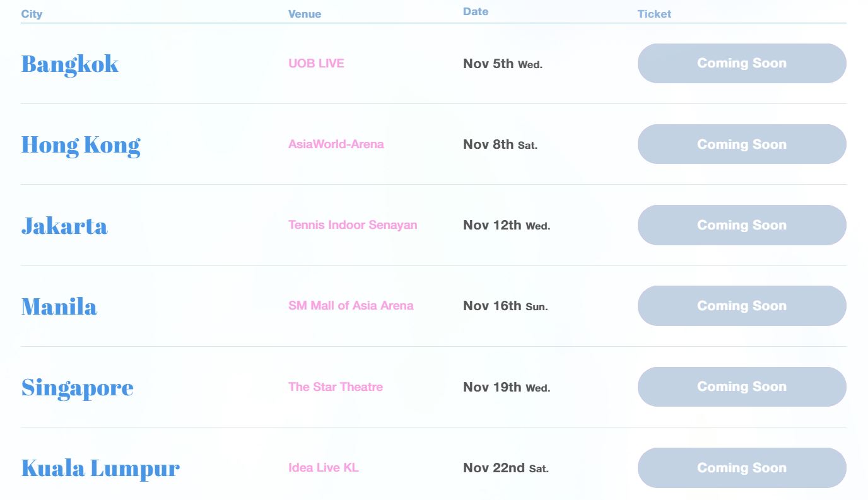Screen dimensions: 868x500
Task: Click the Nov 5th Wed. date
Action: coord(502,64)
